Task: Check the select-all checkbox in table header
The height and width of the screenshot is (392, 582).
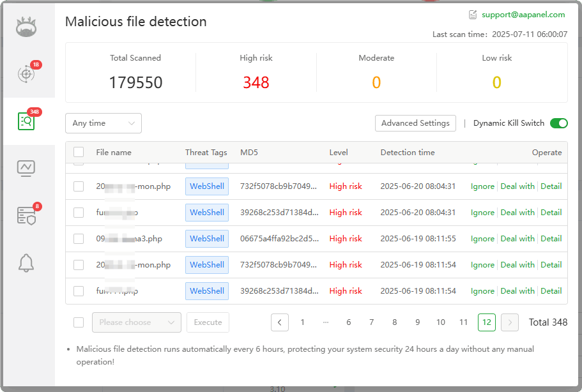Action: tap(79, 152)
